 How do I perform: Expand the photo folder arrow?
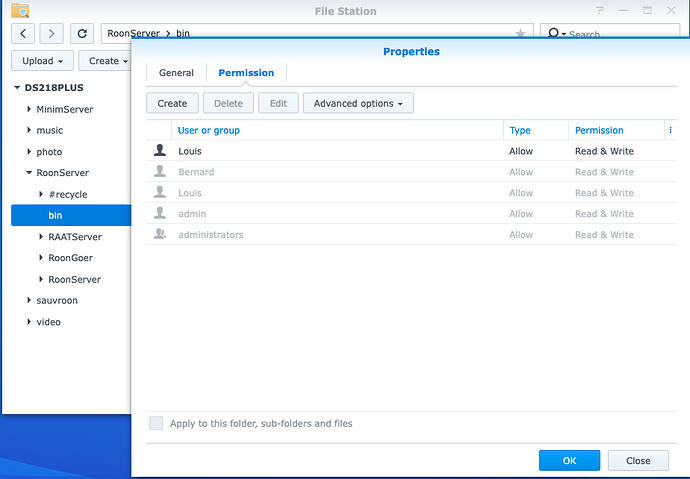[x=29, y=151]
